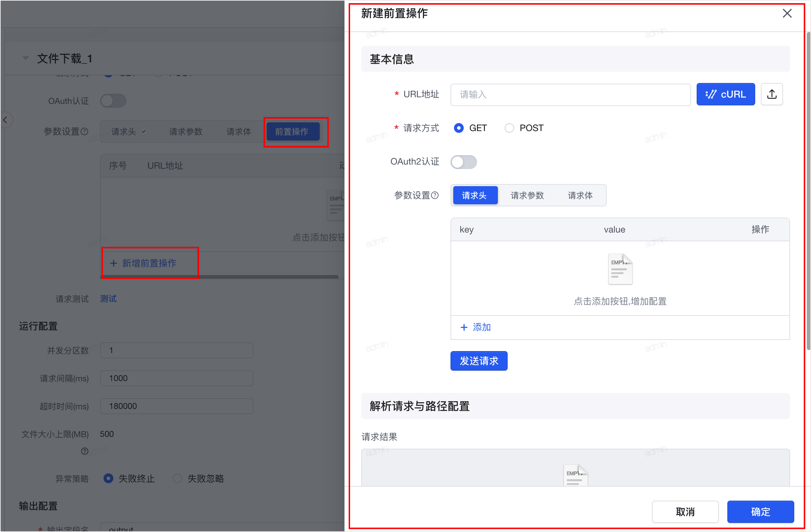
Task: Switch to drawer 请求头 tab
Action: click(x=475, y=195)
